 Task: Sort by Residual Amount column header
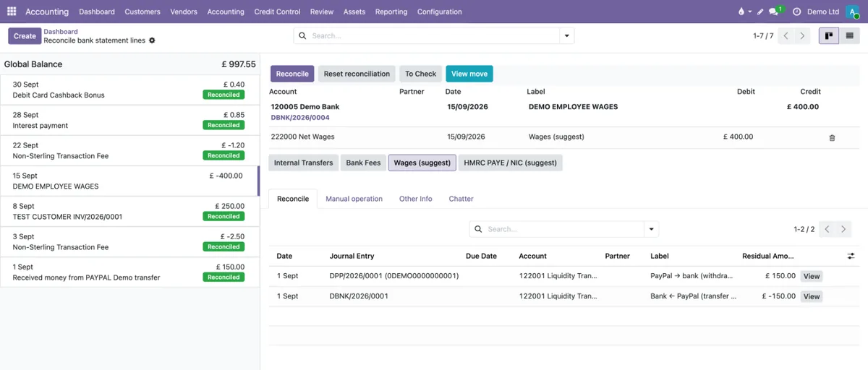(767, 256)
